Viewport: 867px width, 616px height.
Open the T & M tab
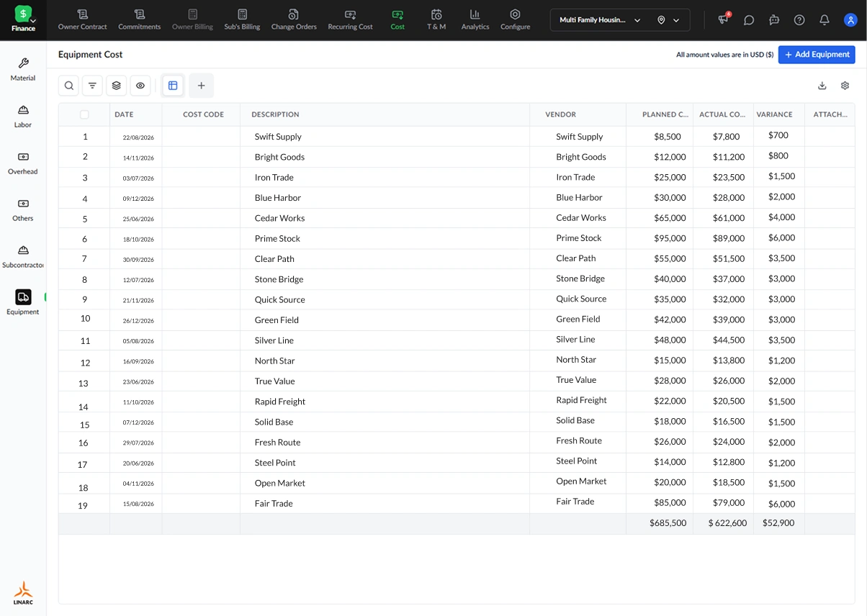click(436, 19)
